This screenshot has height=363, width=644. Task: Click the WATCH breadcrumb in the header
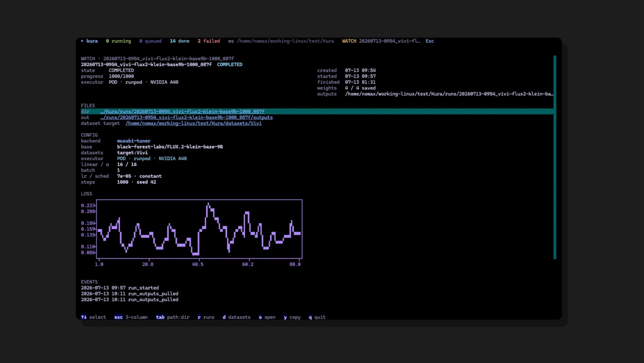coord(349,41)
